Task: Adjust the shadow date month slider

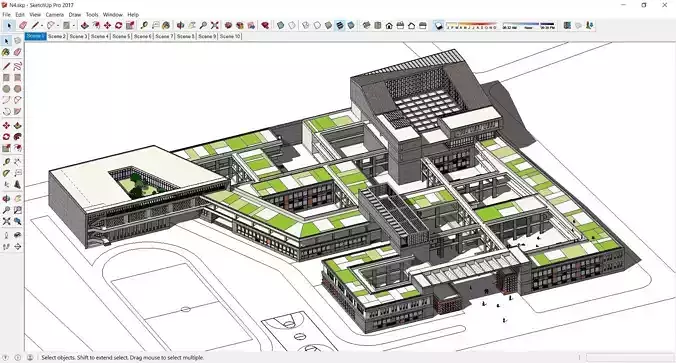Action: 472,25
